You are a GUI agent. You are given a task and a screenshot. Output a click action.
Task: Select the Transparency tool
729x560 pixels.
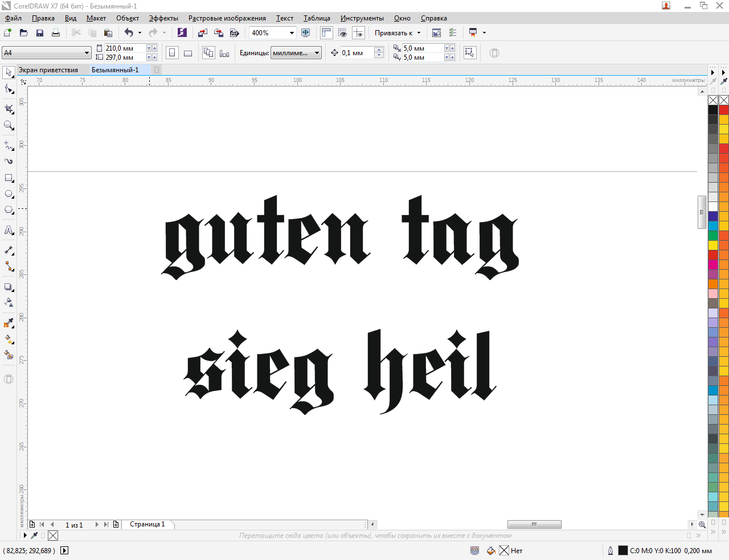click(9, 303)
